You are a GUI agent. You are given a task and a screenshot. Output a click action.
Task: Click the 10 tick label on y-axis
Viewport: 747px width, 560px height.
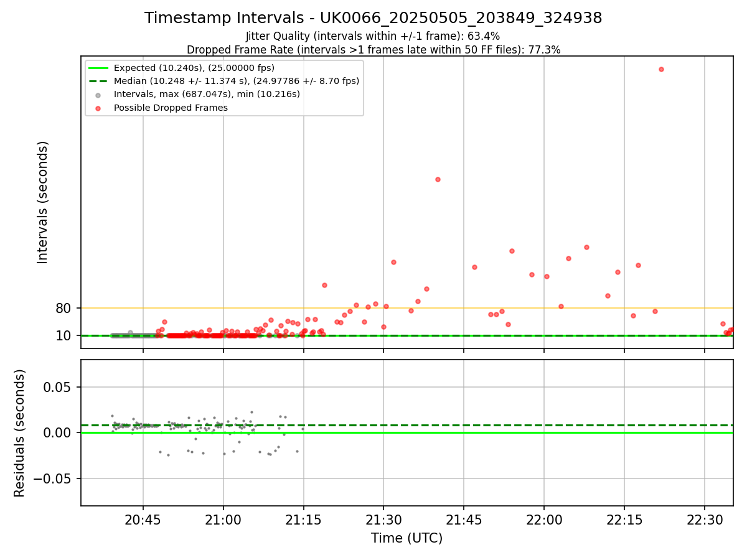click(x=65, y=336)
